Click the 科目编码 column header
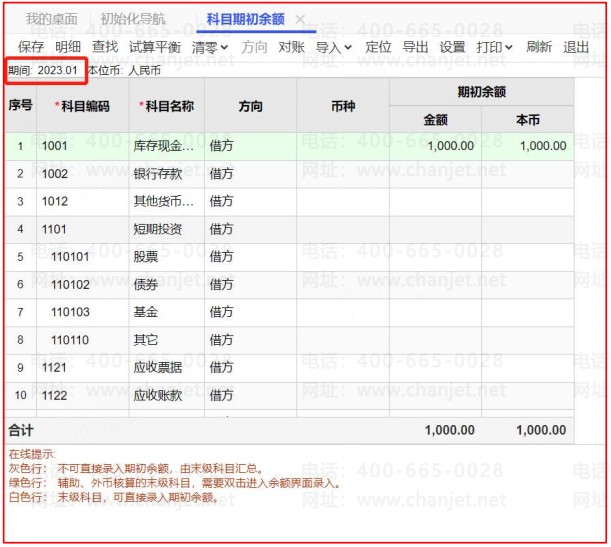Image resolution: width=611 pixels, height=547 pixels. pyautogui.click(x=83, y=106)
